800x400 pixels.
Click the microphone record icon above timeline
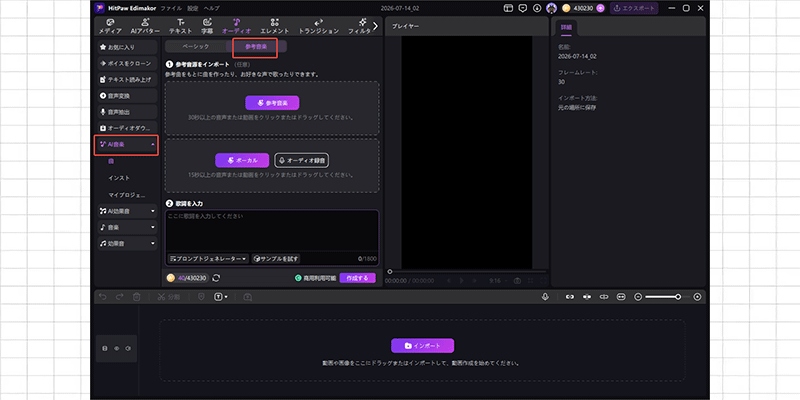[545, 296]
